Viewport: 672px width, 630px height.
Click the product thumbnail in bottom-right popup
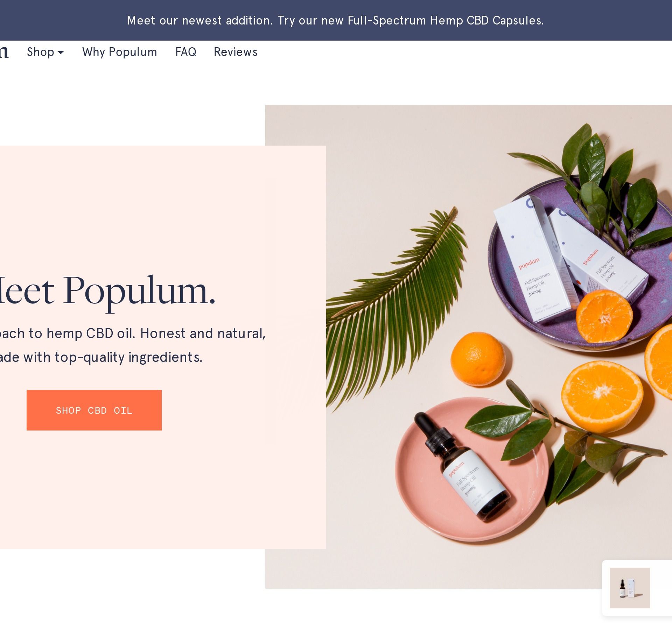(x=630, y=588)
